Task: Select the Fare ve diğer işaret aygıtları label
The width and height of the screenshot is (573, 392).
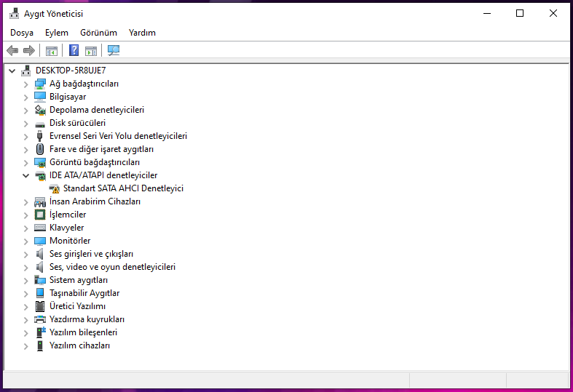Action: (x=101, y=149)
